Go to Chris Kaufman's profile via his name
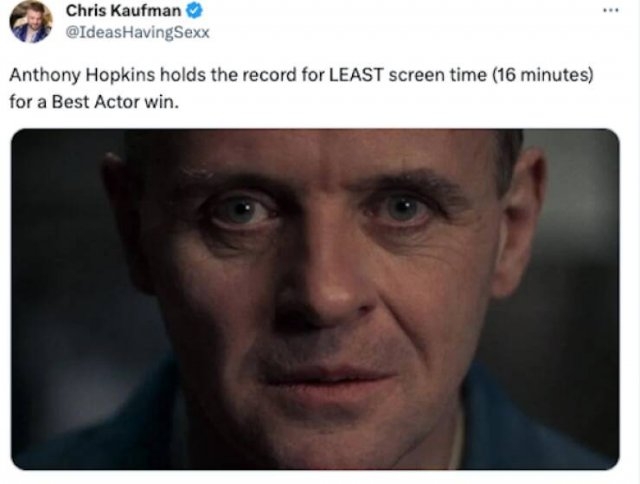 click(x=125, y=12)
